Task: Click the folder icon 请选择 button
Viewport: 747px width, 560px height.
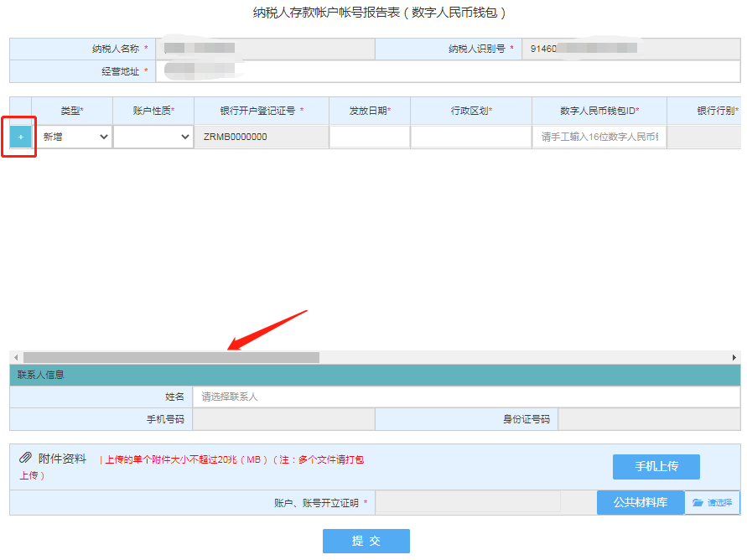Action: pyautogui.click(x=712, y=502)
